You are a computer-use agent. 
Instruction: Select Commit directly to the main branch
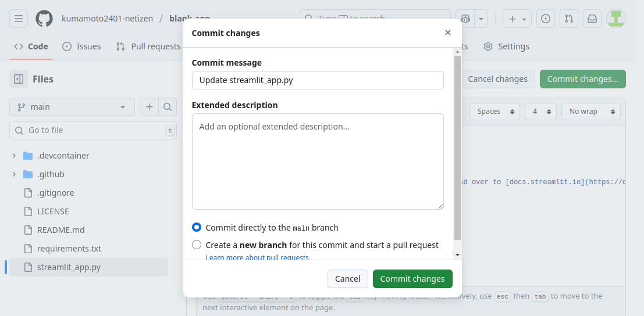197,228
